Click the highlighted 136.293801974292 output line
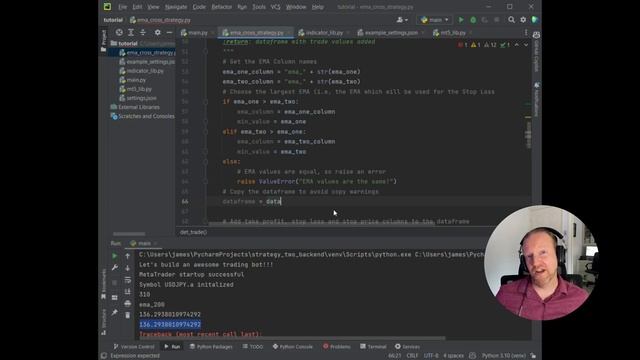 tap(170, 324)
